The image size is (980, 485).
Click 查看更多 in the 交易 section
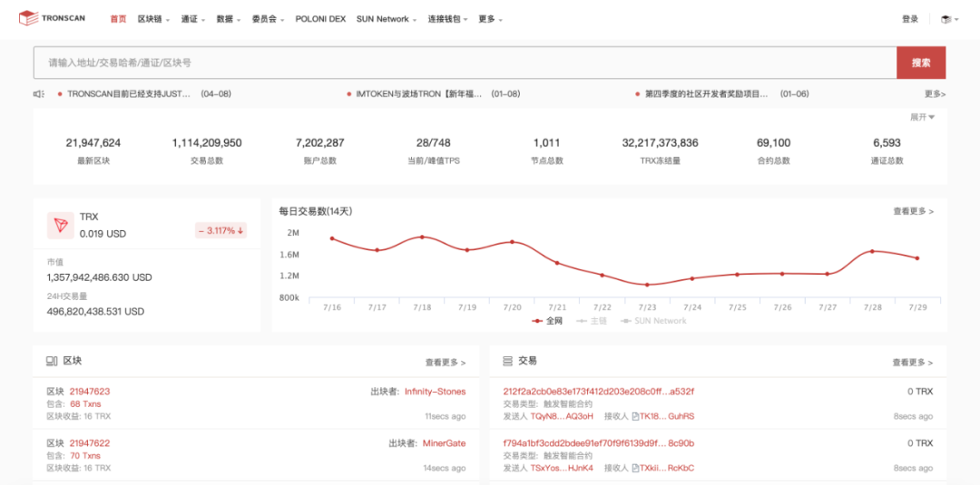click(913, 362)
